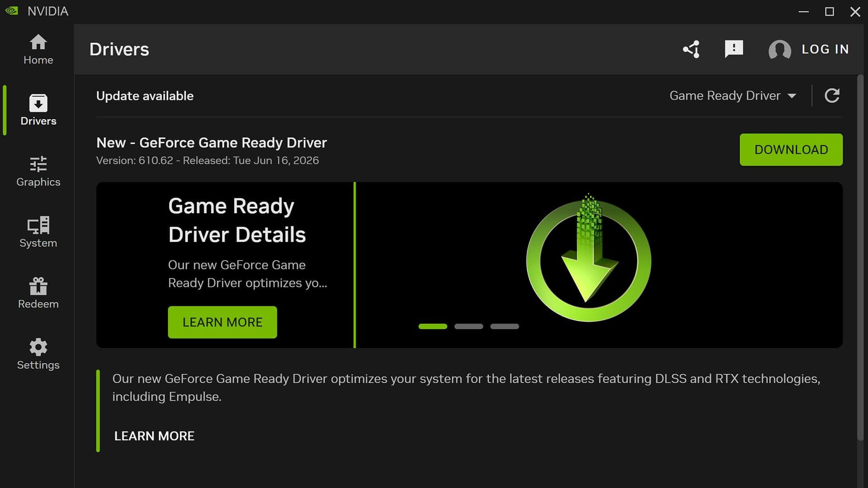Image resolution: width=868 pixels, height=488 pixels.
Task: Open the feedback exclamation icon
Action: 734,49
